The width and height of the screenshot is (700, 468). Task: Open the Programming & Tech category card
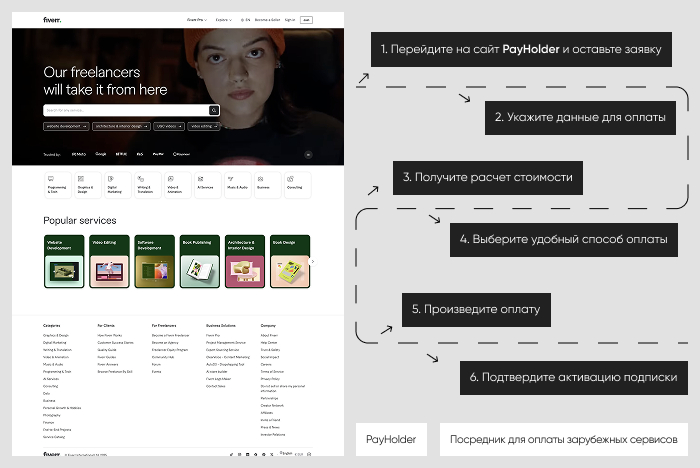[x=58, y=185]
